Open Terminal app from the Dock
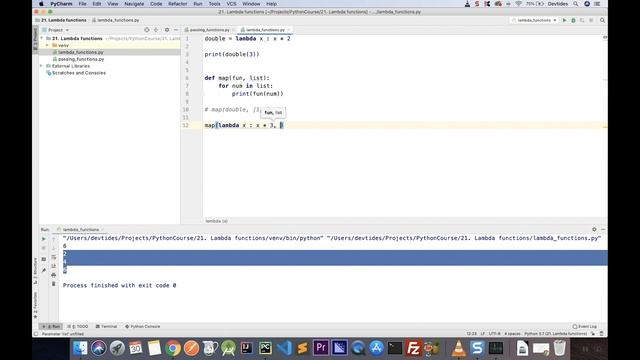 pyautogui.click(x=395, y=348)
